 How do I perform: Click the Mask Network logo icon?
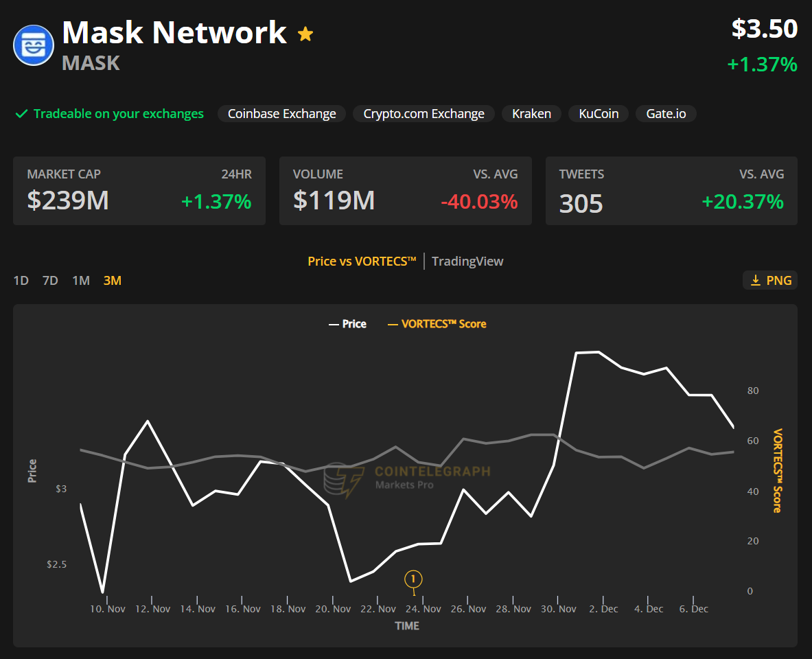[x=33, y=45]
